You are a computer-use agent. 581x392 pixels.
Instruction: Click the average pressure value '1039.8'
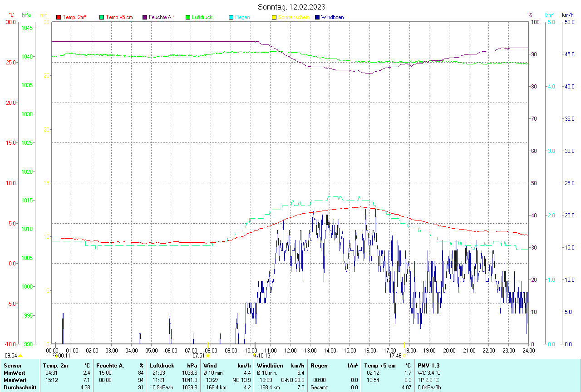pyautogui.click(x=189, y=387)
